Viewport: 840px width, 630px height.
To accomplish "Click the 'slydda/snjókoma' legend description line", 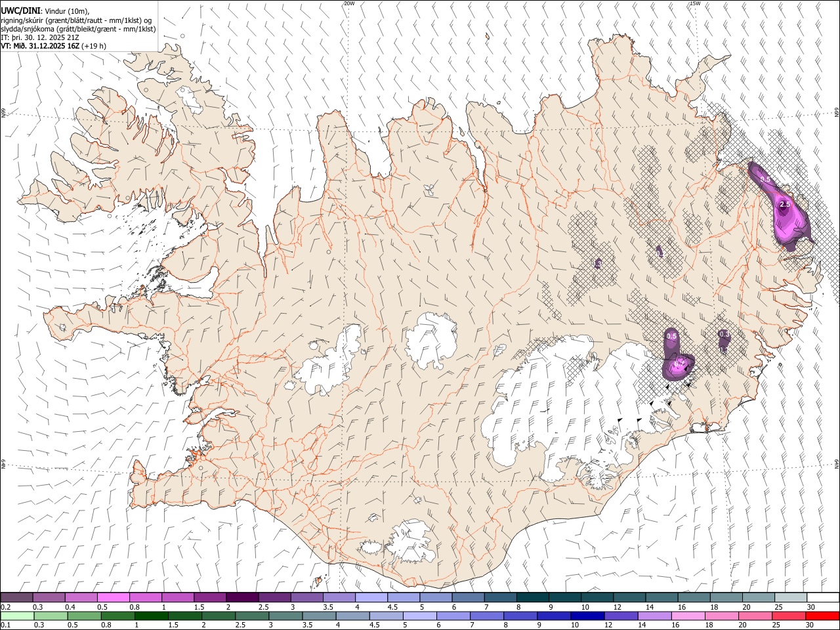I will point(78,29).
